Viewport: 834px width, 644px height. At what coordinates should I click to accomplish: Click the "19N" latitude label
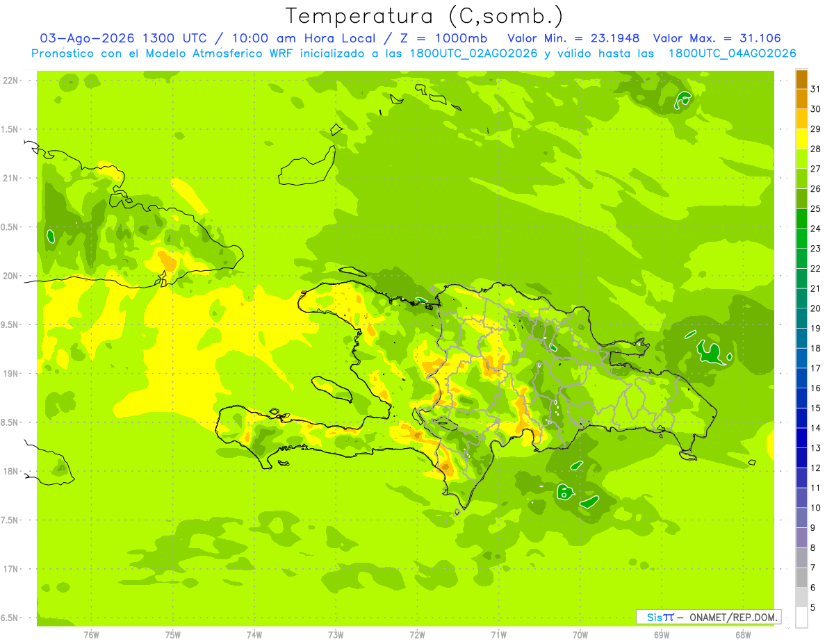pyautogui.click(x=11, y=374)
